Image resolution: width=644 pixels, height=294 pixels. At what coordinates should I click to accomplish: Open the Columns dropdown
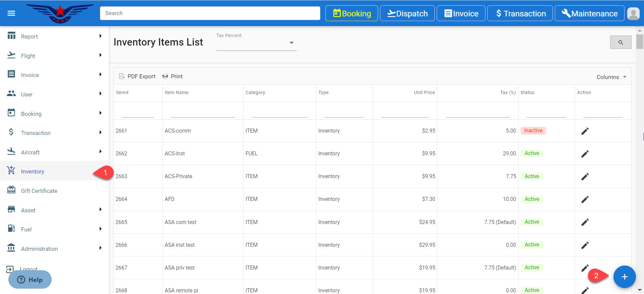pos(611,77)
